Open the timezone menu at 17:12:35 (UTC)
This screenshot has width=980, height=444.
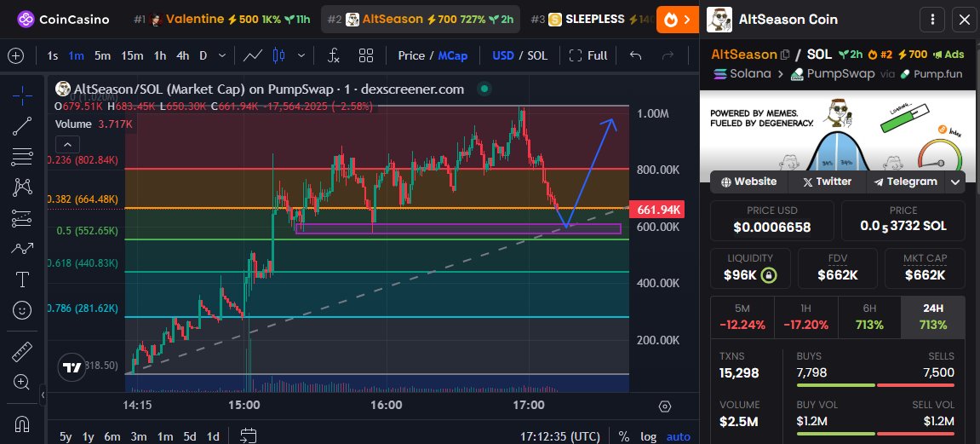pos(560,436)
